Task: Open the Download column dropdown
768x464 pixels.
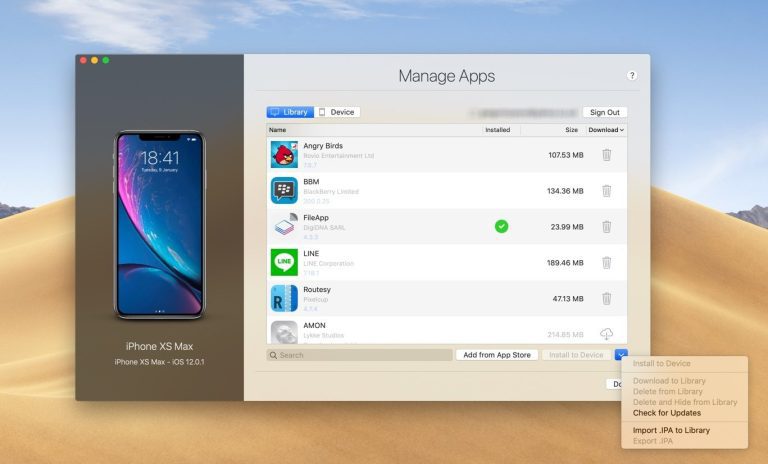Action: point(606,130)
